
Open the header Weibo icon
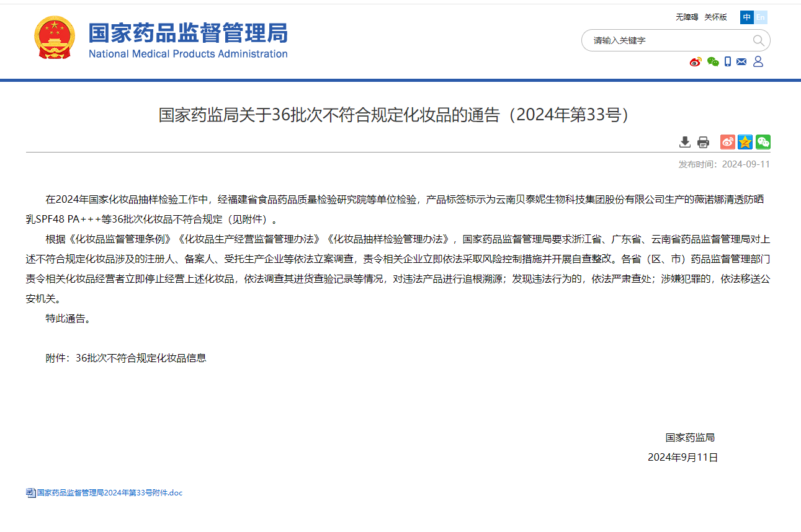click(696, 61)
